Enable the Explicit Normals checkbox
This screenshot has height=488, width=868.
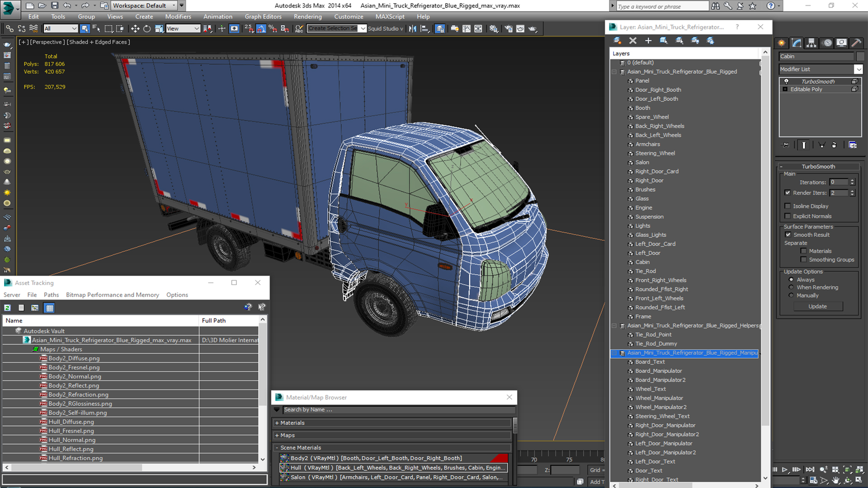pos(788,216)
